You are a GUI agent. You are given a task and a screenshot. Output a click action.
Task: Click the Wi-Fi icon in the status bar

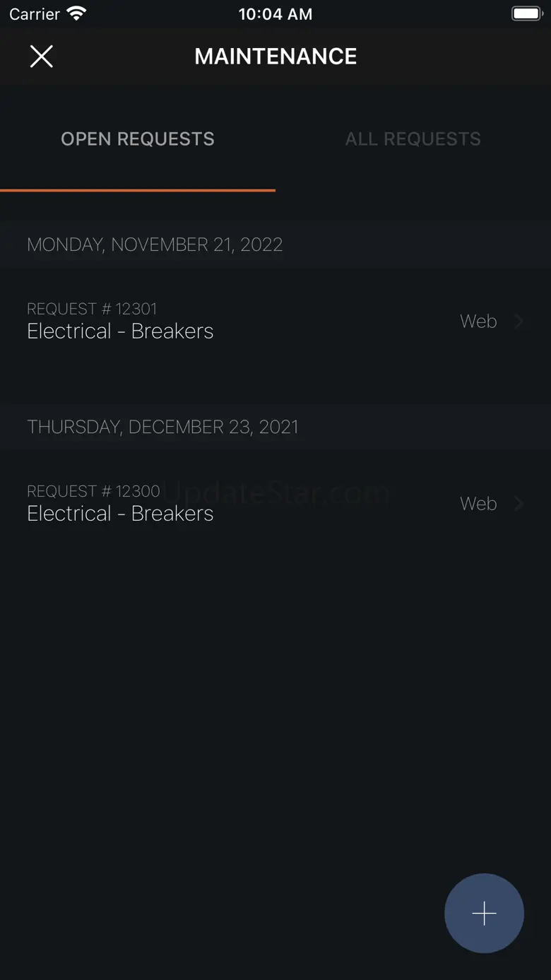[76, 13]
